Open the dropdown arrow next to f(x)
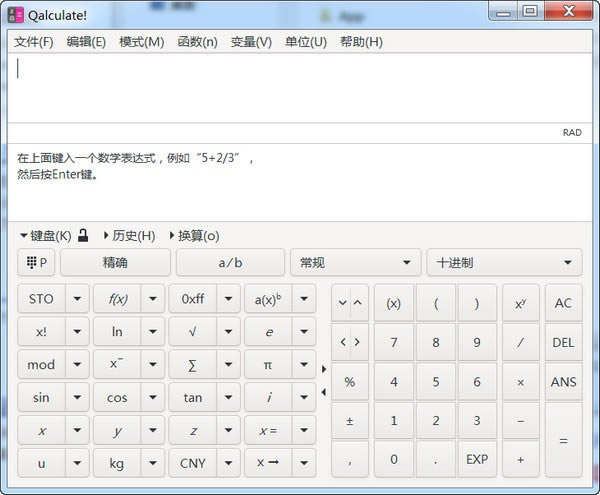Viewport: 600px width, 495px height. pyautogui.click(x=153, y=299)
